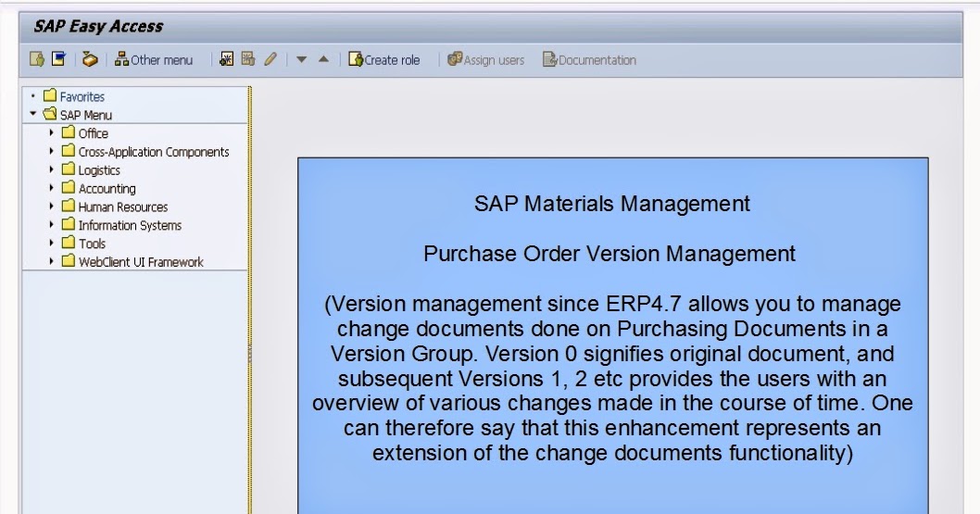Select Information Systems tree label
The height and width of the screenshot is (514, 980).
[x=130, y=225]
